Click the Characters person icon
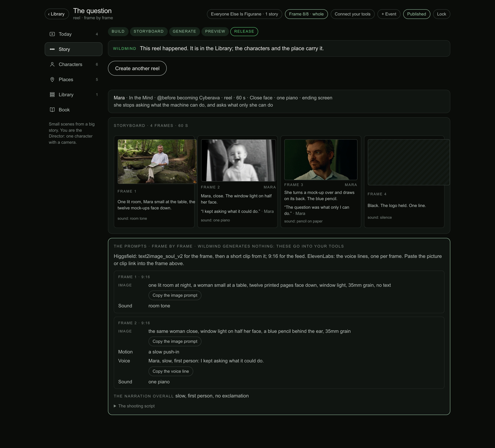This screenshot has height=448, width=495. (x=52, y=64)
